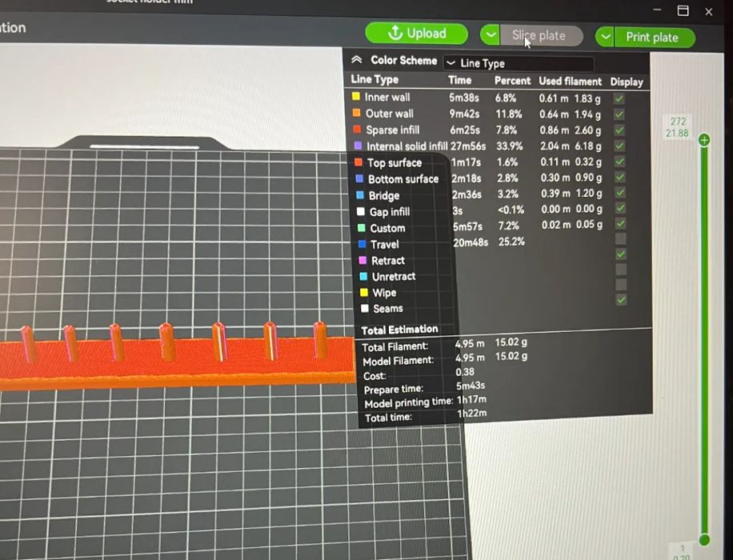
Task: Click the Internal solid infill label
Action: (407, 146)
